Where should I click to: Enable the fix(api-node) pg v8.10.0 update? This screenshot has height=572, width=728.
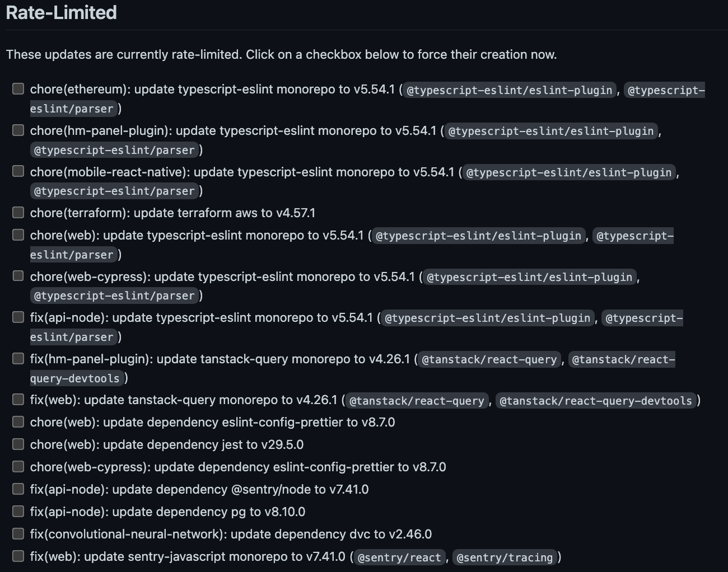pyautogui.click(x=18, y=511)
